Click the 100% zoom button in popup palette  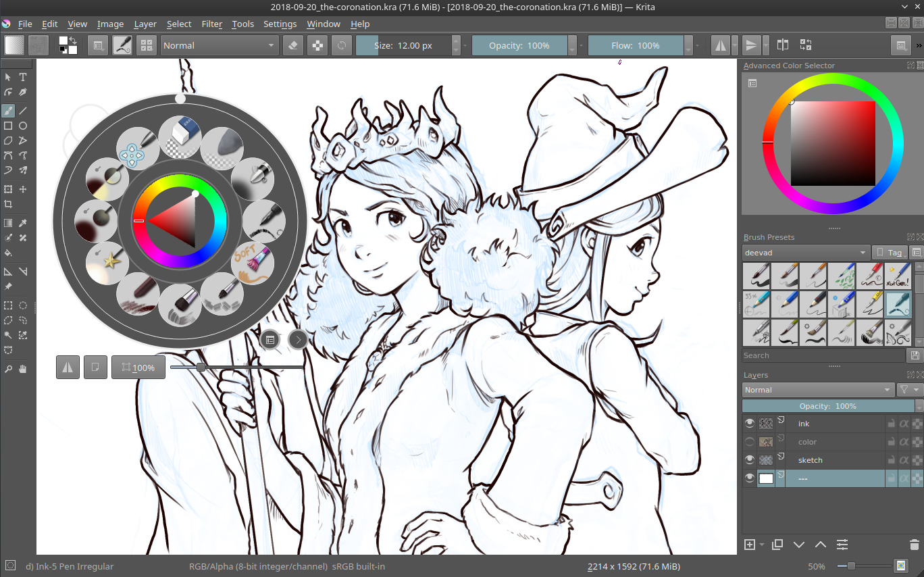click(138, 368)
